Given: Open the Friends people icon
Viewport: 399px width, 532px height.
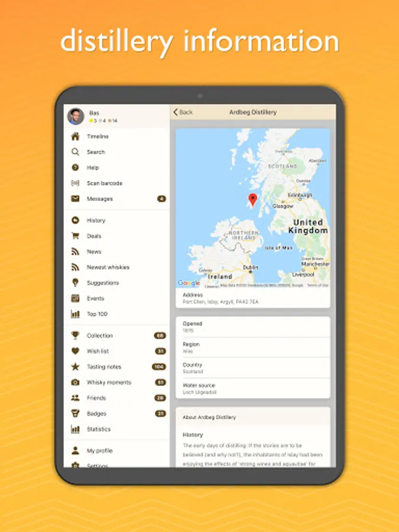Looking at the screenshot, I should [x=75, y=398].
